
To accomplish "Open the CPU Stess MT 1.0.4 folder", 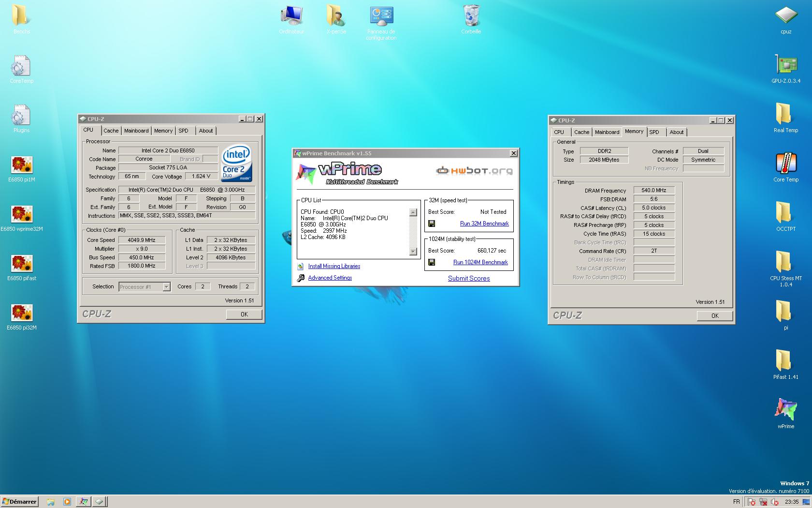I will 786,269.
